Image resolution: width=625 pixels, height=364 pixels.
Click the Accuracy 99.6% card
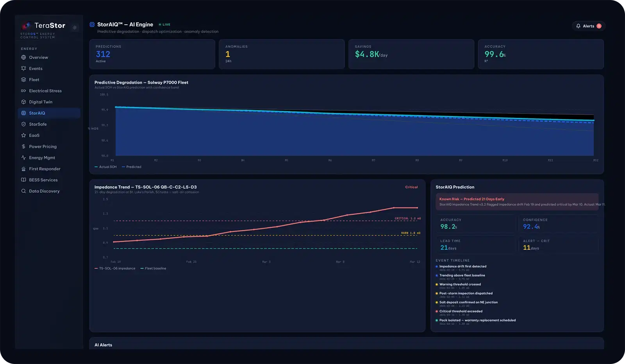(x=541, y=54)
